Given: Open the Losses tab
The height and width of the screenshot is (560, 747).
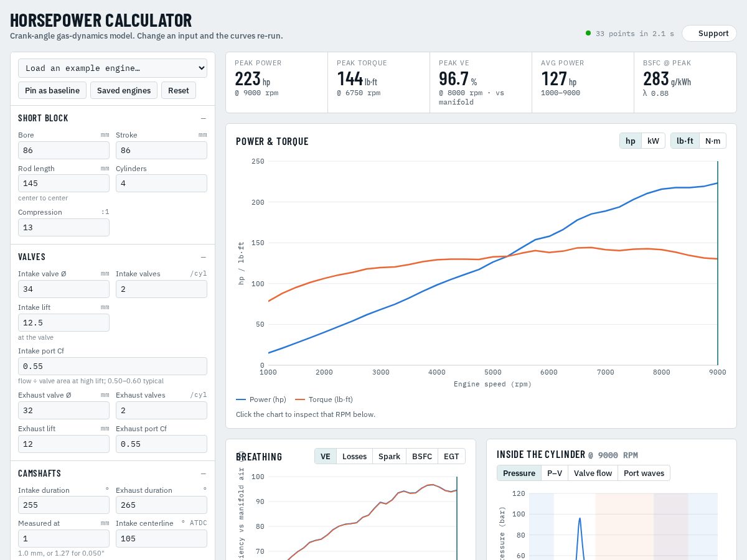Looking at the screenshot, I should pos(354,456).
